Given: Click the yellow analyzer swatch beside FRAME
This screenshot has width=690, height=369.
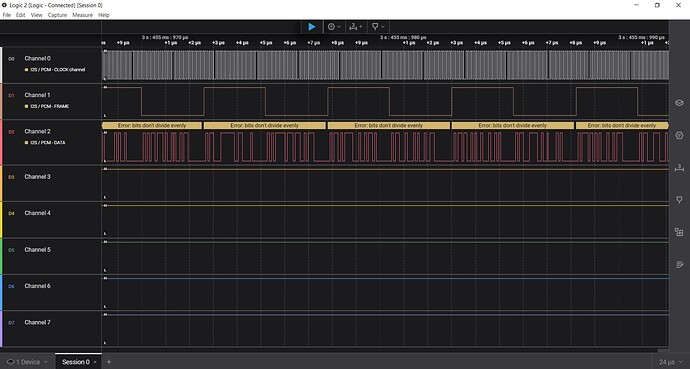Looking at the screenshot, I should (x=26, y=106).
